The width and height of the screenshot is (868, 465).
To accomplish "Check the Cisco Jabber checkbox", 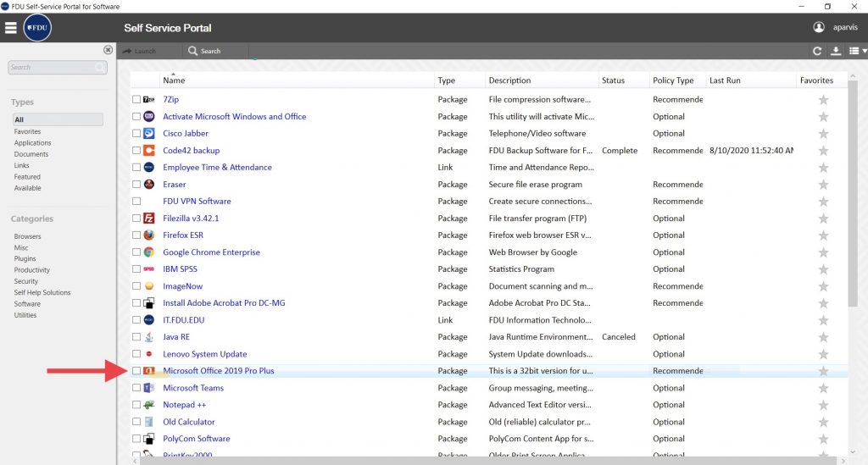I will 136,133.
